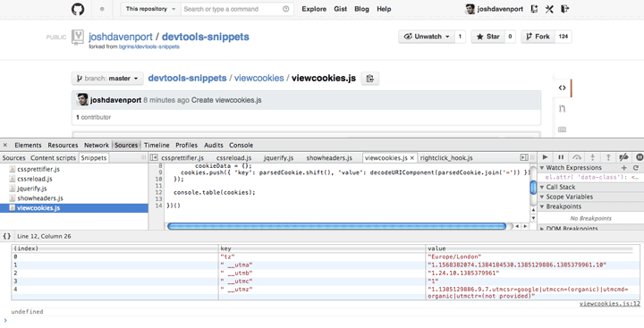Image resolution: width=644 pixels, height=328 pixels.
Task: Open the rightclick_hook.js editor tab
Action: coord(446,157)
